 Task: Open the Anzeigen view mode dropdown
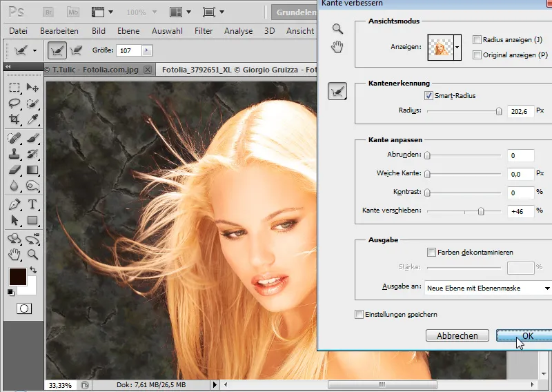tap(457, 47)
